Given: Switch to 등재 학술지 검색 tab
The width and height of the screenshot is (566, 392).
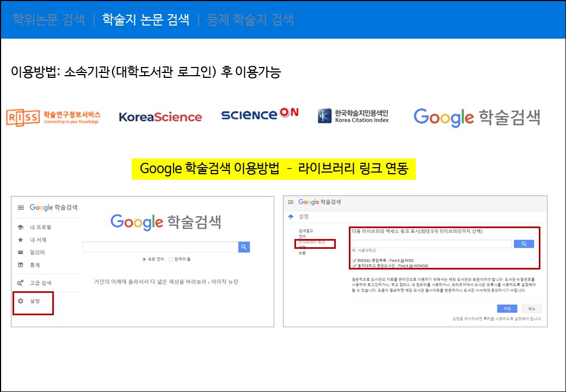Looking at the screenshot, I should [250, 20].
